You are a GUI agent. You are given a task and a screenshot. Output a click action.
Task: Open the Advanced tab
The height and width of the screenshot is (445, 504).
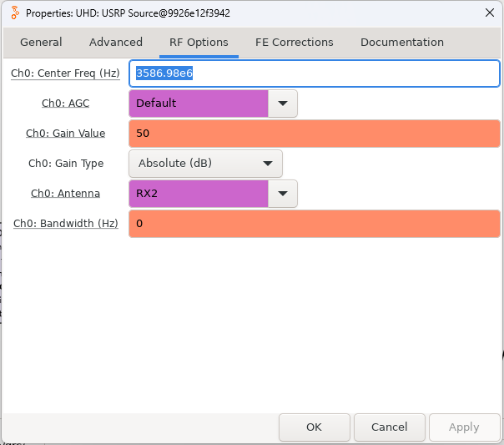(116, 42)
